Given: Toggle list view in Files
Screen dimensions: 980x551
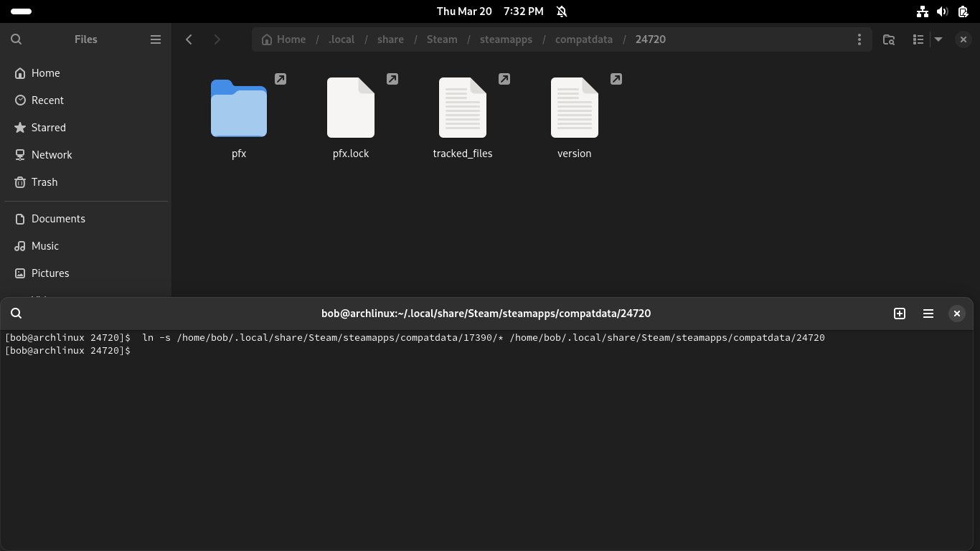Looking at the screenshot, I should (918, 39).
